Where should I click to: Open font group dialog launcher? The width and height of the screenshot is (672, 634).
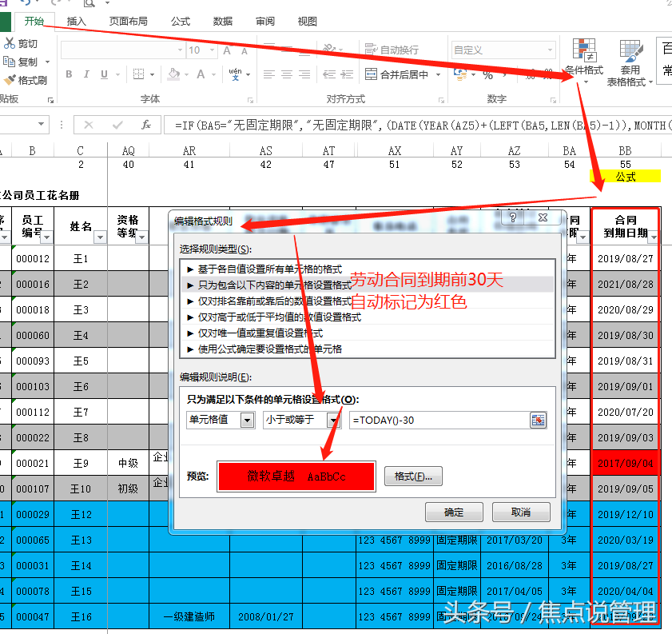[x=250, y=100]
